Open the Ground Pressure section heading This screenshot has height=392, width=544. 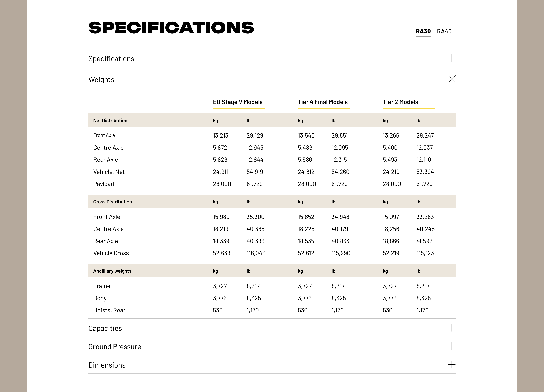click(115, 347)
